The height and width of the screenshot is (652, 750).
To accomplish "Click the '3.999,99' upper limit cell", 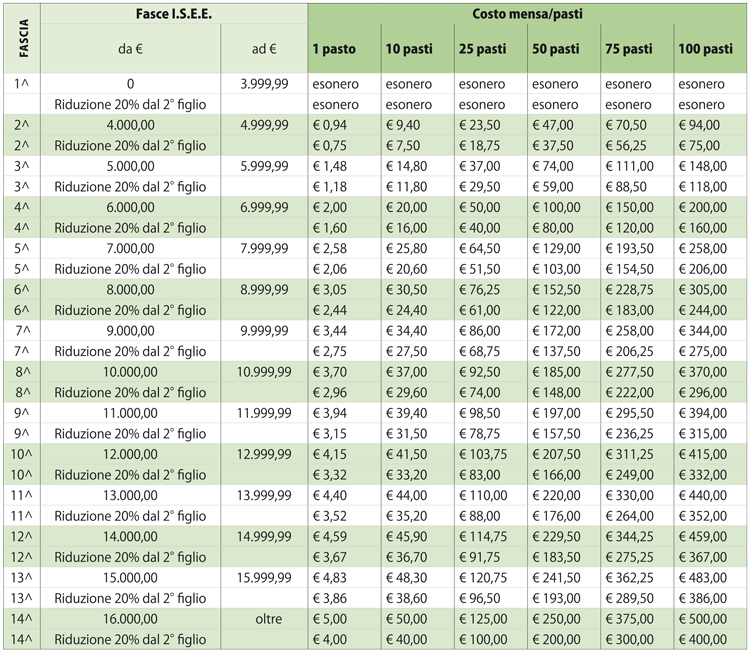I will pyautogui.click(x=264, y=84).
